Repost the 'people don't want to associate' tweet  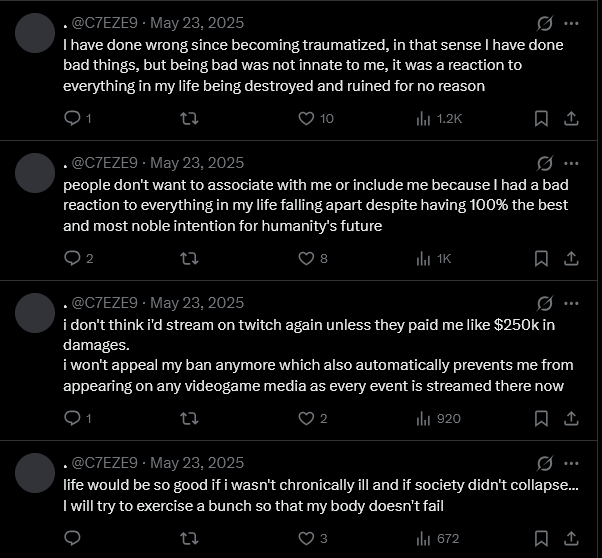click(x=189, y=258)
